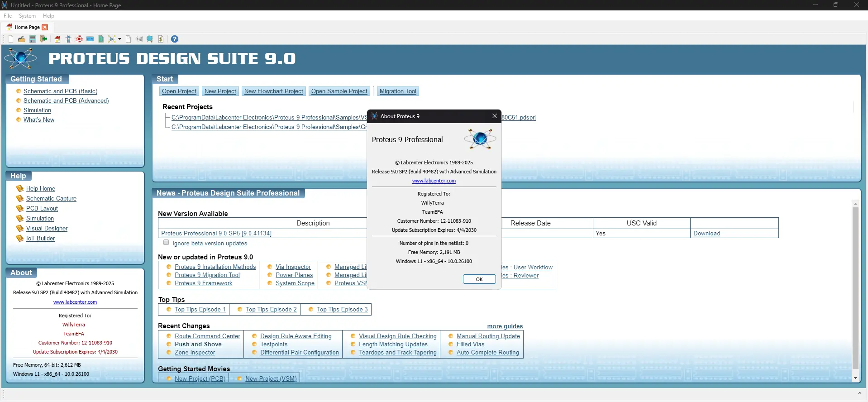This screenshot has width=868, height=402.
Task: Click Open Project button in Start panel
Action: 179,91
